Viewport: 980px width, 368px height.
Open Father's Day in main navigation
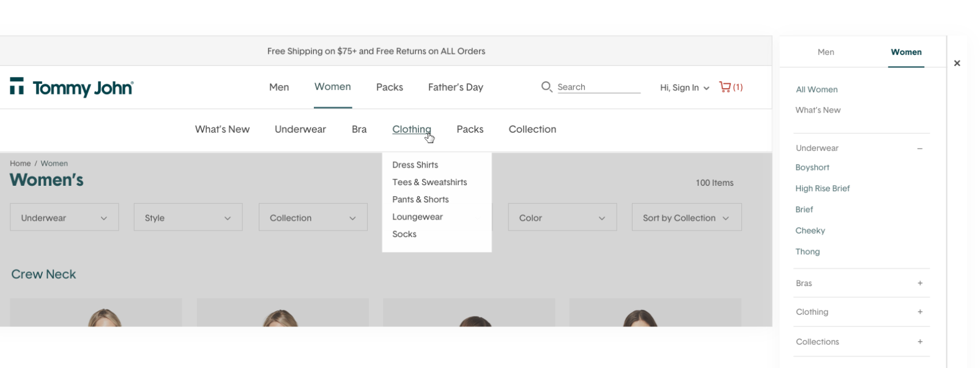(x=456, y=87)
